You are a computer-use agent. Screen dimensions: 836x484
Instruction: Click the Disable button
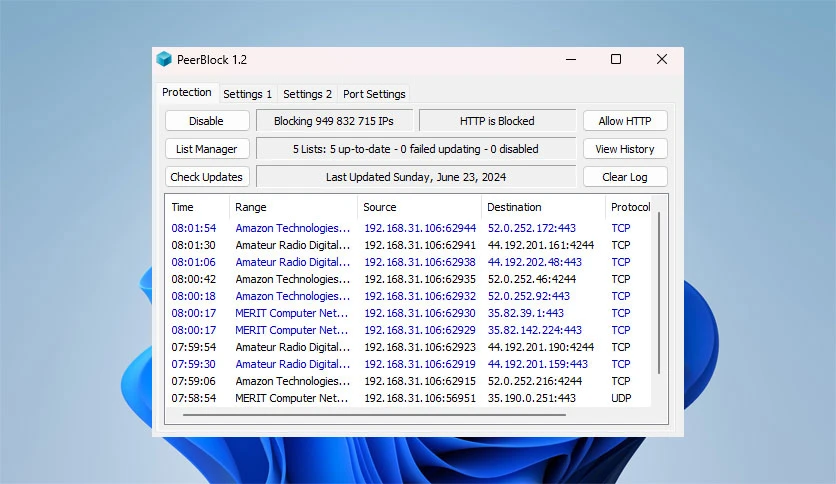tap(207, 121)
